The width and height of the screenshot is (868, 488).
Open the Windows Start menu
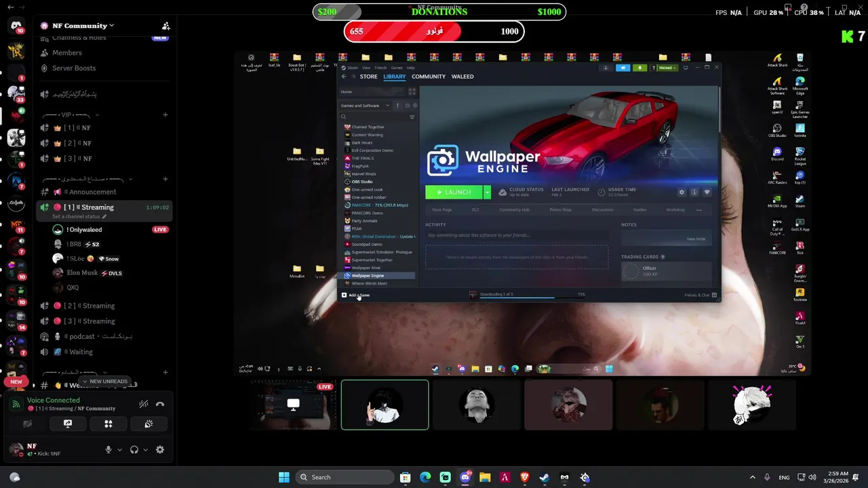click(x=284, y=477)
